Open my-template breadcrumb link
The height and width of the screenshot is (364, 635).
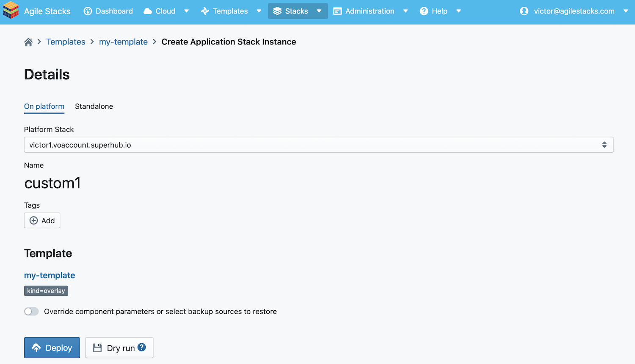(x=123, y=42)
